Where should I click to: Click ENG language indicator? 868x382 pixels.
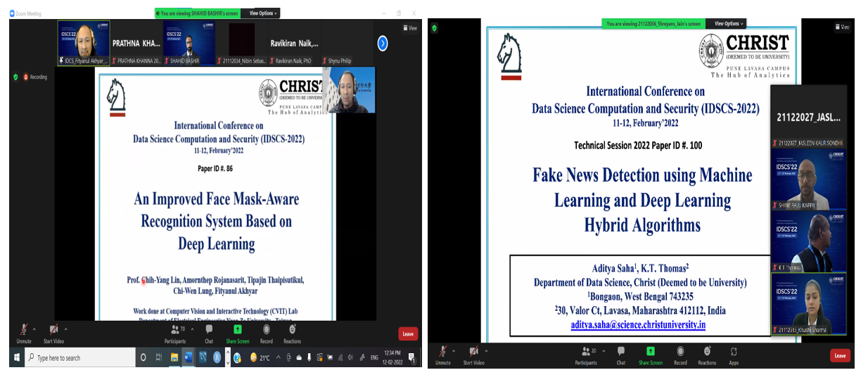point(374,357)
